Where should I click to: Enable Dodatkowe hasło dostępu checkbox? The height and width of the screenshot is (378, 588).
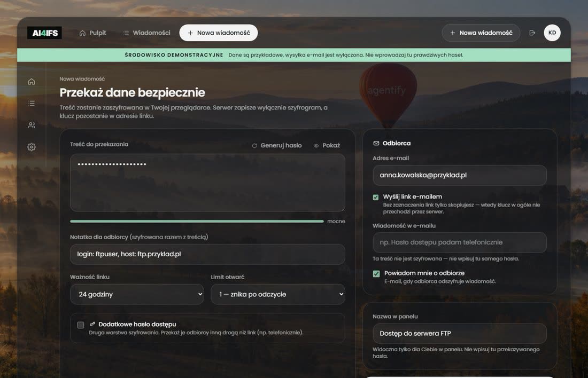[81, 325]
